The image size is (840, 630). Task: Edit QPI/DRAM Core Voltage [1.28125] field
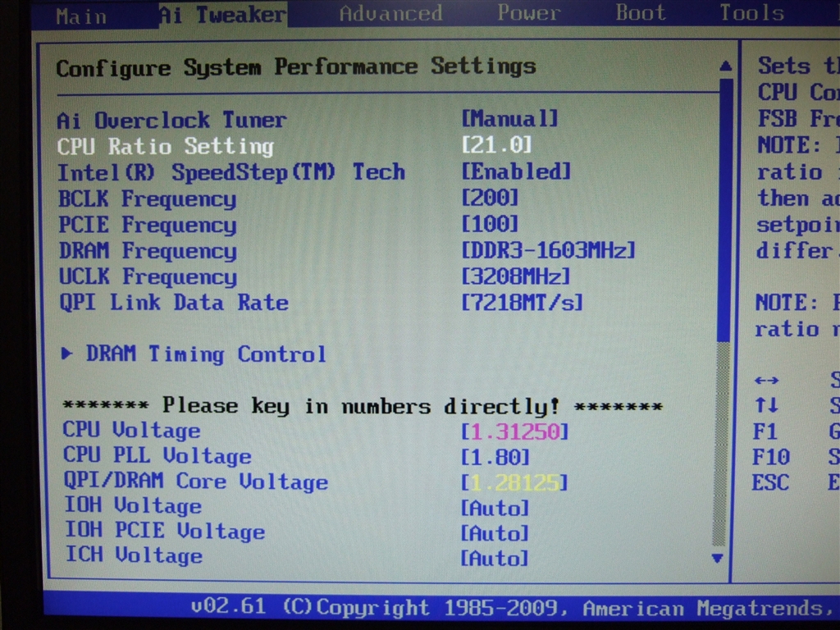(514, 482)
